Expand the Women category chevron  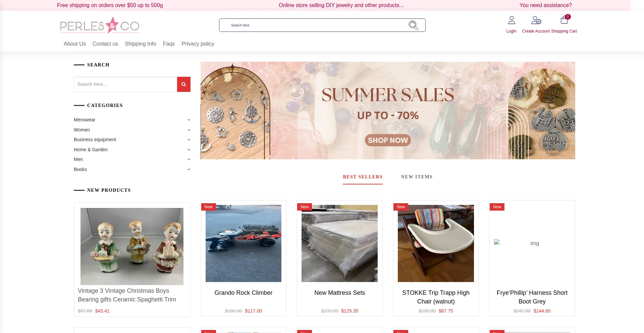click(189, 130)
